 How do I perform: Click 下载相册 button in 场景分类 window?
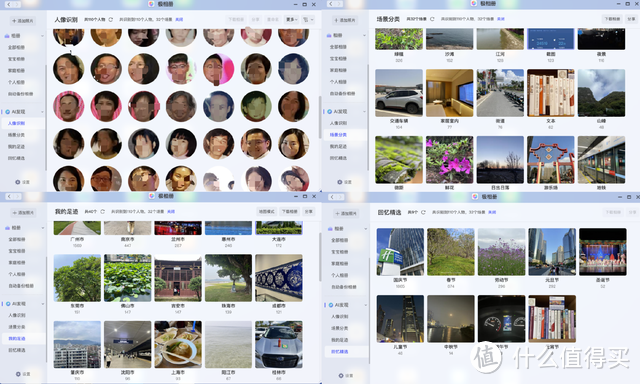(x=612, y=19)
